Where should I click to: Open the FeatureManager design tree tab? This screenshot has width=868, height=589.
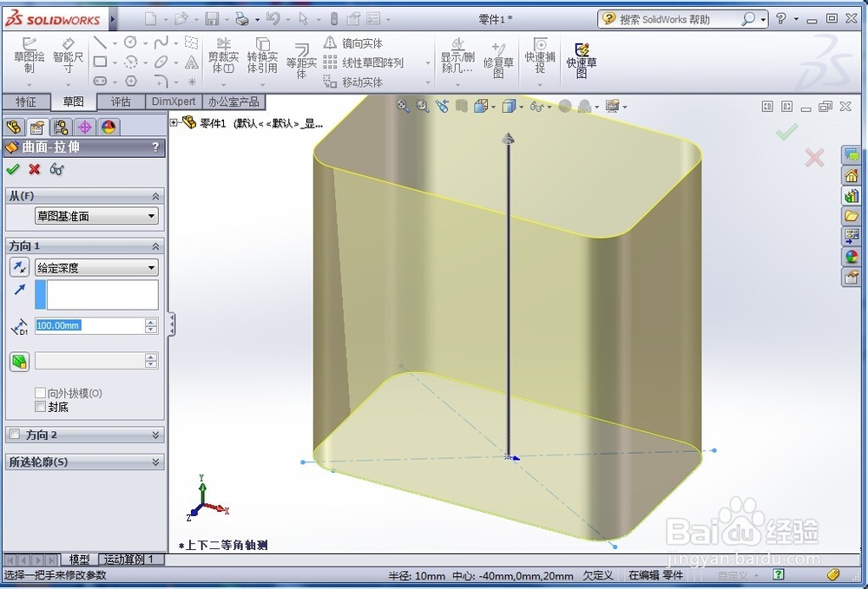(x=14, y=128)
